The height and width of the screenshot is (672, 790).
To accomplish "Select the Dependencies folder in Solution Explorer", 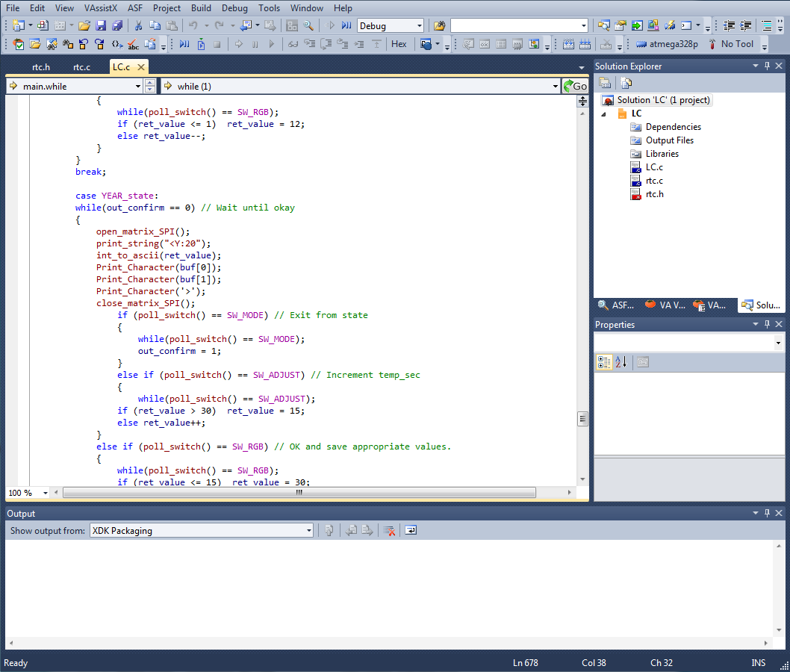I will (672, 127).
